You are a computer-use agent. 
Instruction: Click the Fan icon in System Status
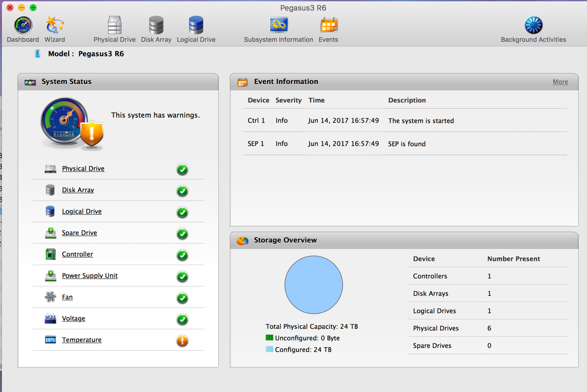tap(50, 297)
